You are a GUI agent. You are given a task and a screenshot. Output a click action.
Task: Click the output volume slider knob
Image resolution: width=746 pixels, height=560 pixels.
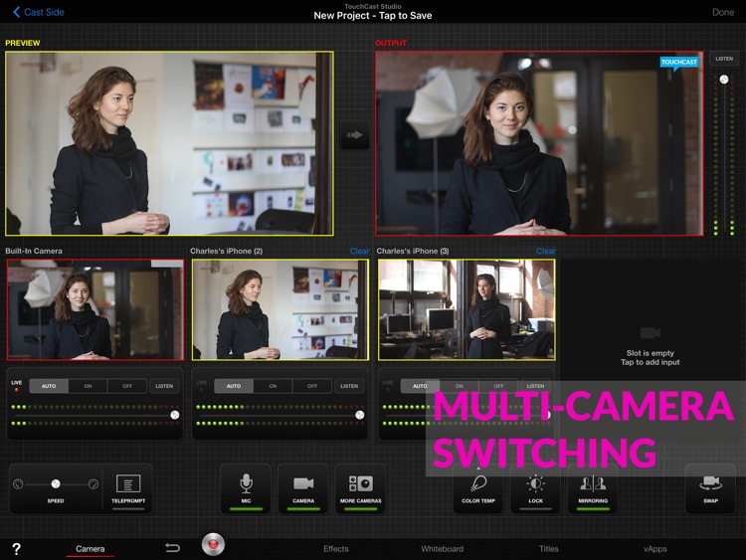[724, 80]
